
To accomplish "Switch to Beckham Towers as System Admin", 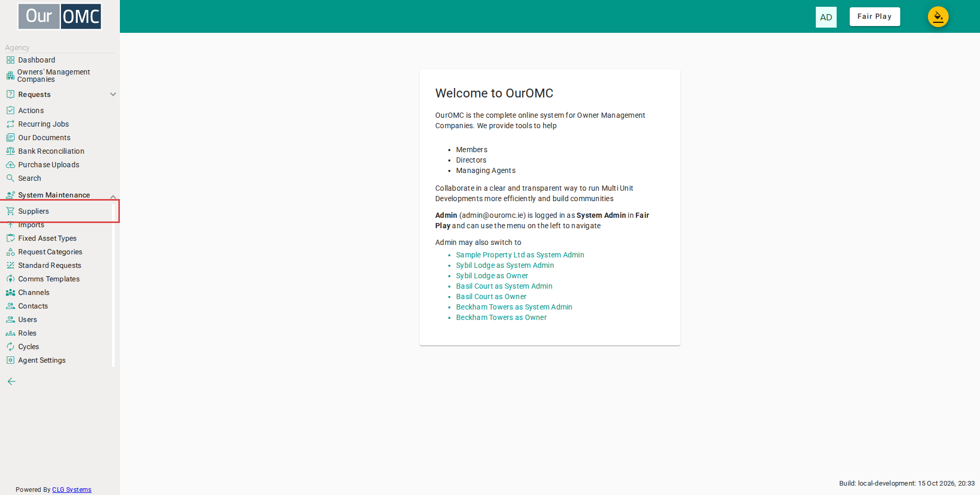I will tap(514, 307).
